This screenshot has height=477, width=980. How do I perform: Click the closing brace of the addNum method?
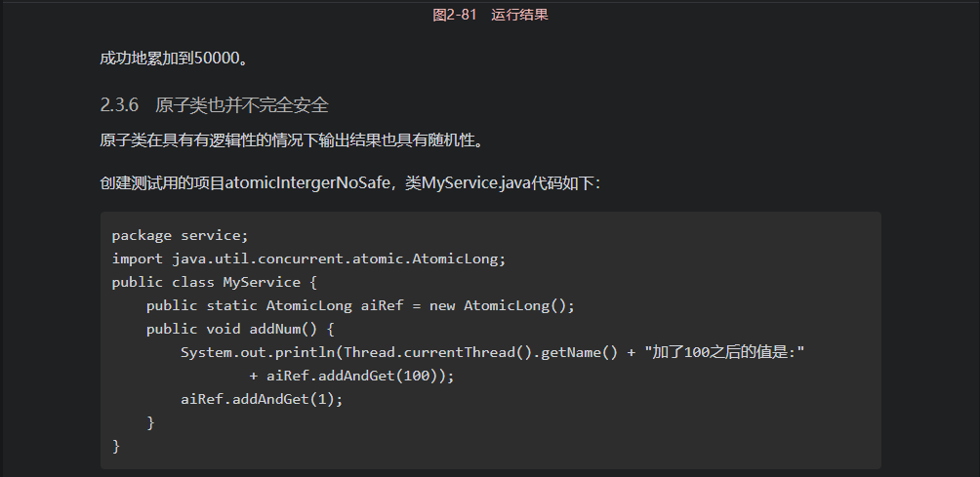pos(150,422)
